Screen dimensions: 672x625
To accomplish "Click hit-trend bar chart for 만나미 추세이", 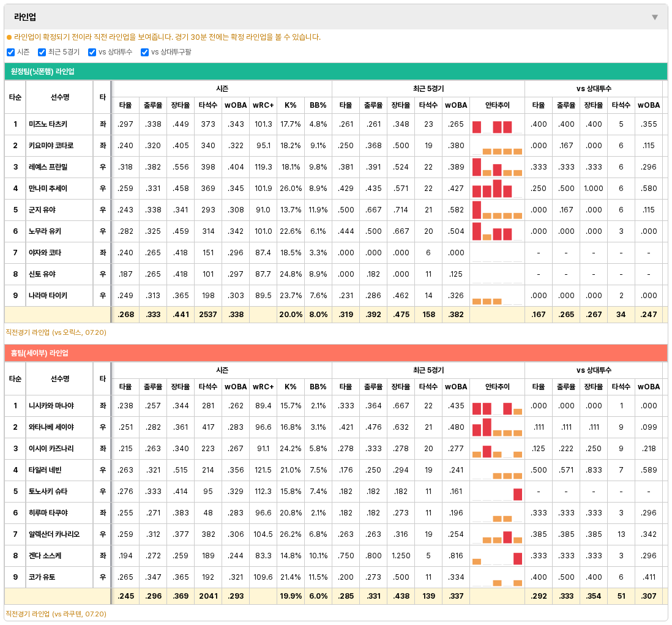I will click(x=497, y=189).
